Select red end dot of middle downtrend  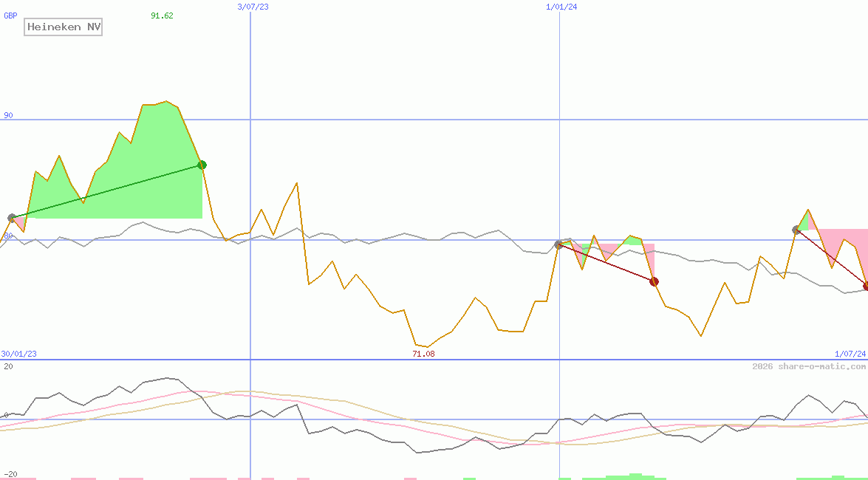654,281
